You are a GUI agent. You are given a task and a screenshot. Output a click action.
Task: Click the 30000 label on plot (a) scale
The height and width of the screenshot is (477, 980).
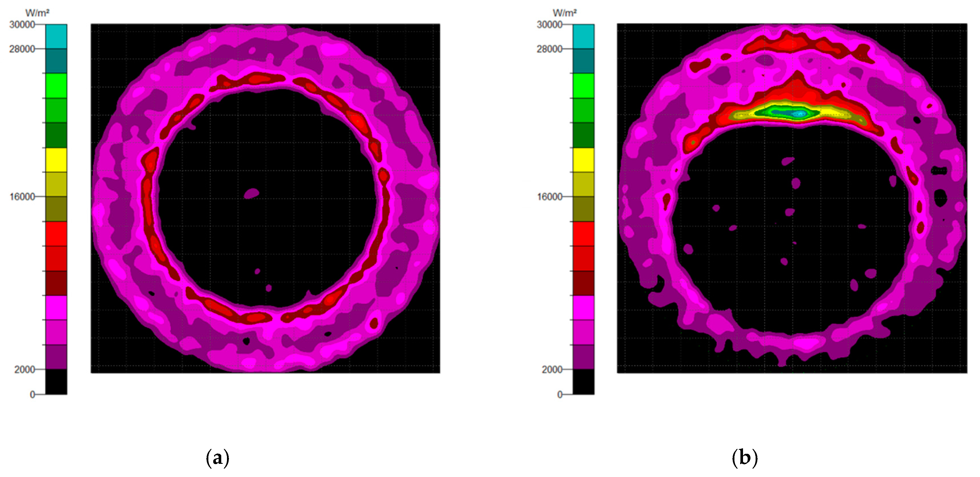point(22,25)
